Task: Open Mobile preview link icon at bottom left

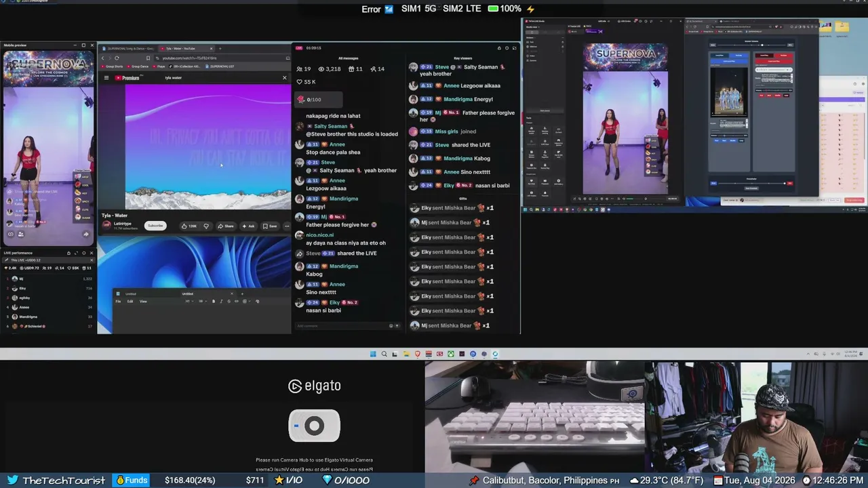Action: tap(10, 235)
